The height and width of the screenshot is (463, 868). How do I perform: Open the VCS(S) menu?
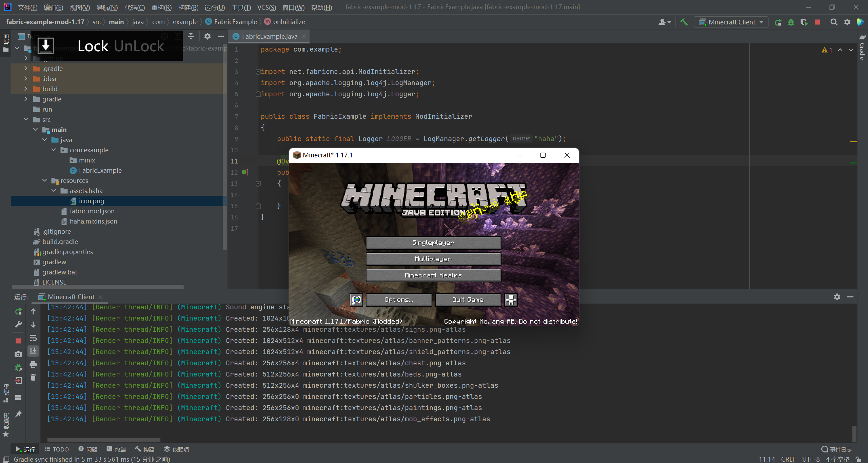pyautogui.click(x=267, y=7)
